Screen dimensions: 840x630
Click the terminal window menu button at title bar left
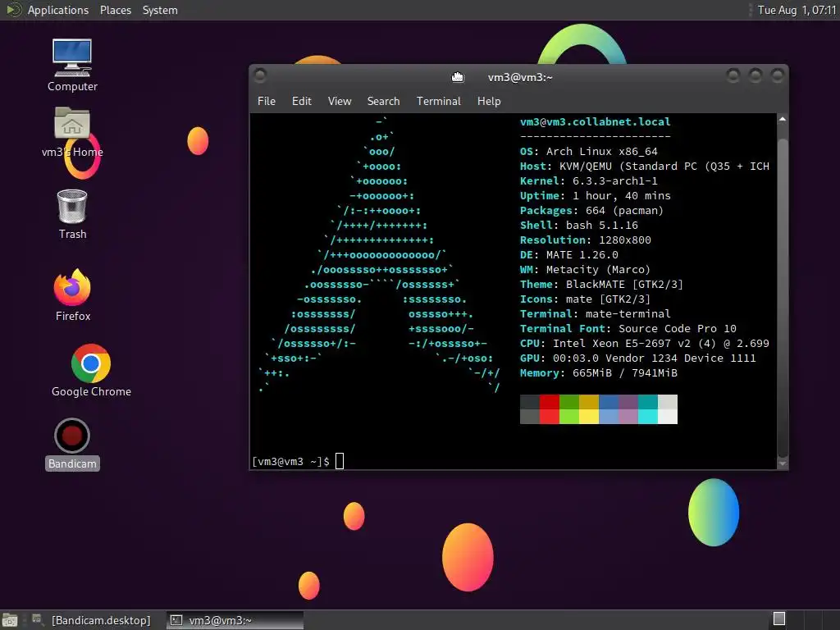[260, 75]
